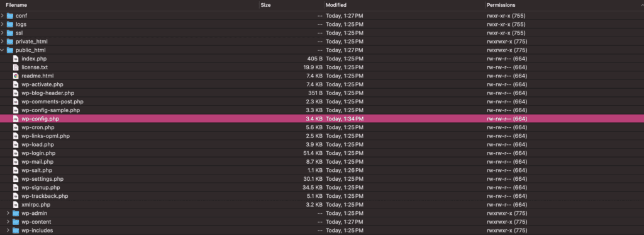Click the public_html folder name
644x235 pixels.
click(30, 50)
